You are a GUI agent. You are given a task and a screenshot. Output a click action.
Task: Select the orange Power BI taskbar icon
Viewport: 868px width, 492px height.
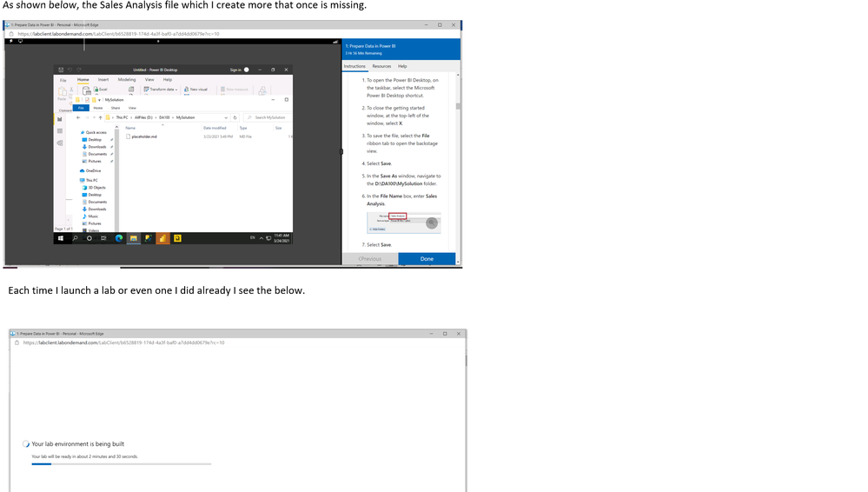(x=162, y=238)
